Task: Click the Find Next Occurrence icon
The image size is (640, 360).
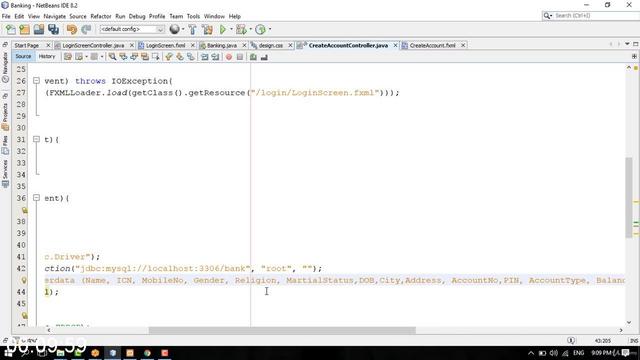Action: coord(134,57)
